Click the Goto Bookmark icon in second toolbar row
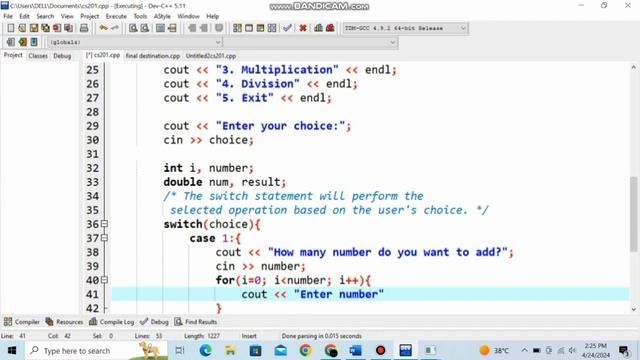 click(x=34, y=42)
